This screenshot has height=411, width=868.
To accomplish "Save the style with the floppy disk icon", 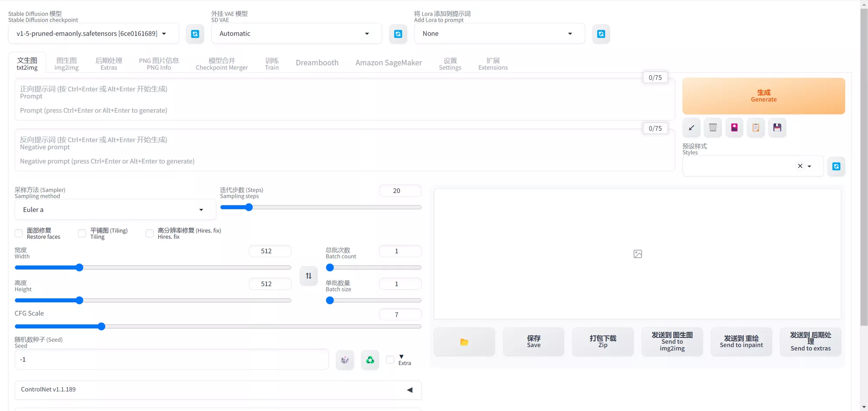I will [x=777, y=127].
